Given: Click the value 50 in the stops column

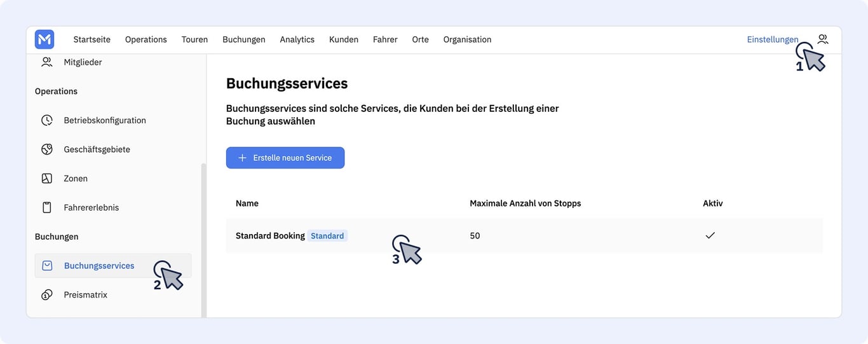Looking at the screenshot, I should 475,236.
